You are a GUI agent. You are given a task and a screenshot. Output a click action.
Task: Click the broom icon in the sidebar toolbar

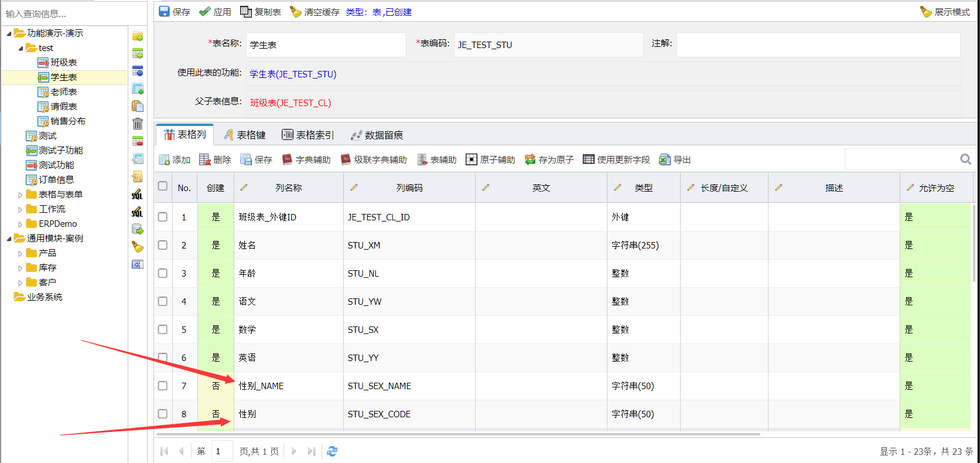[x=138, y=247]
